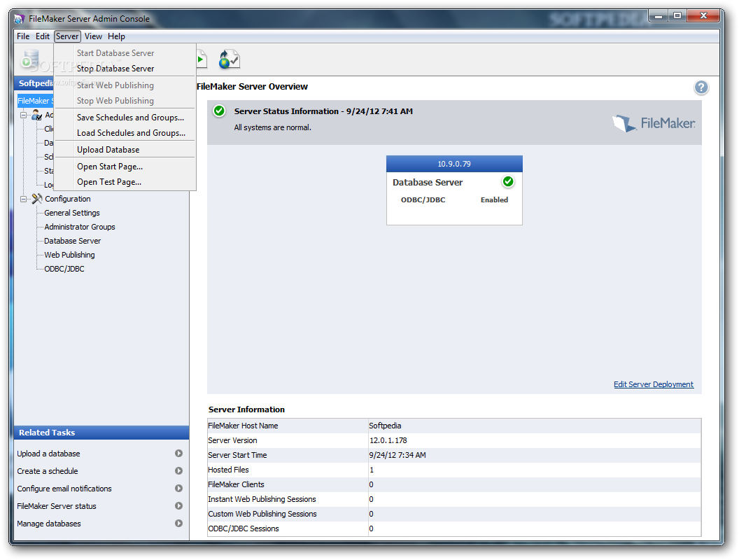Screen dimensions: 739x560
Task: Click Related Tasks panel header
Action: (101, 433)
